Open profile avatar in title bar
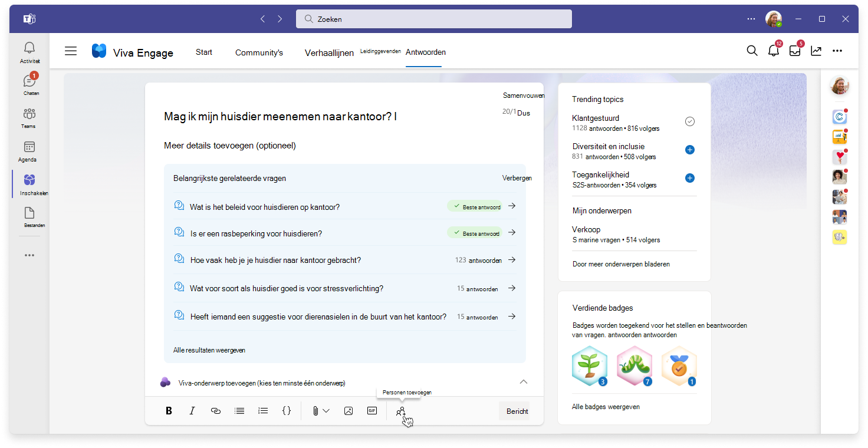The width and height of the screenshot is (868, 448). [774, 19]
